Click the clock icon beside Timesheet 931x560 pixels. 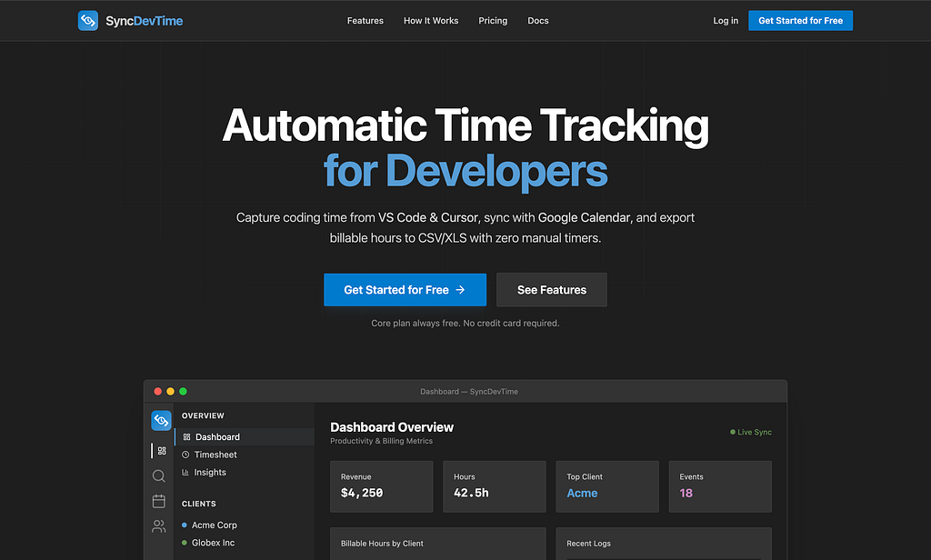tap(185, 455)
